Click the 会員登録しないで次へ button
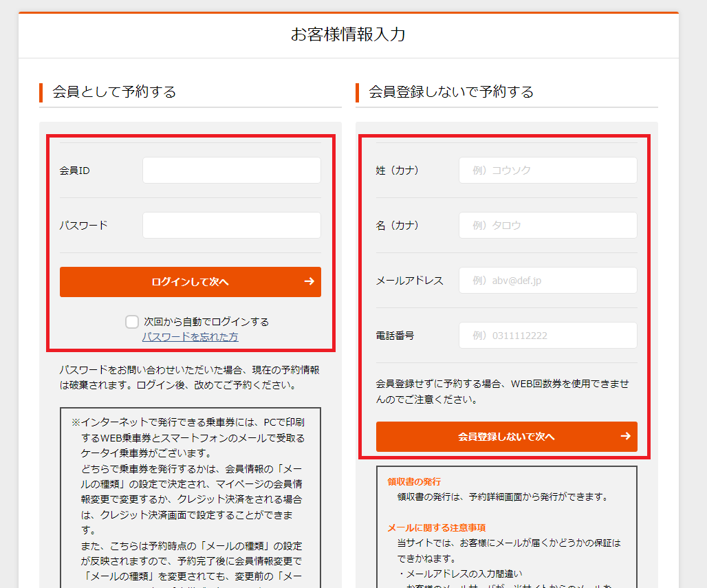Image resolution: width=707 pixels, height=588 pixels. click(x=507, y=437)
